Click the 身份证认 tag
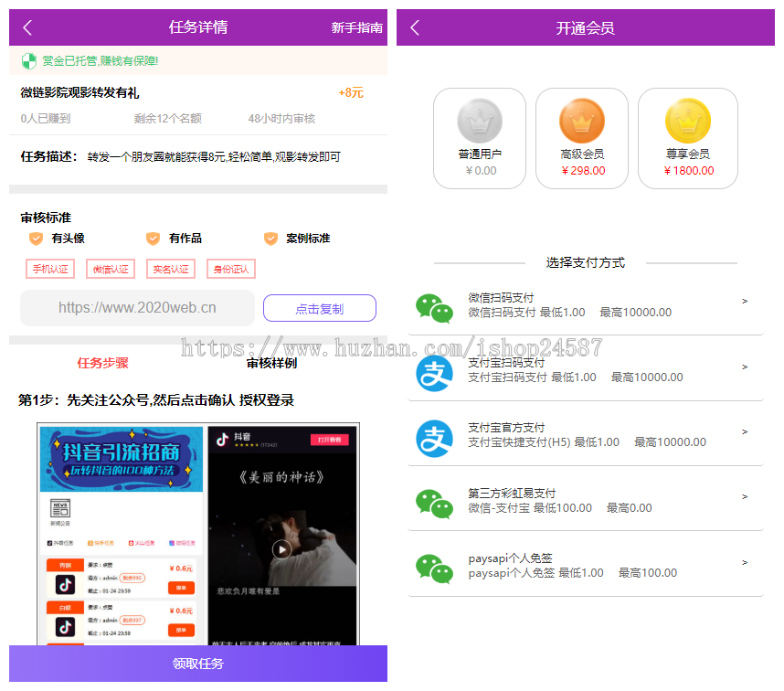This screenshot has height=691, width=784. (231, 269)
